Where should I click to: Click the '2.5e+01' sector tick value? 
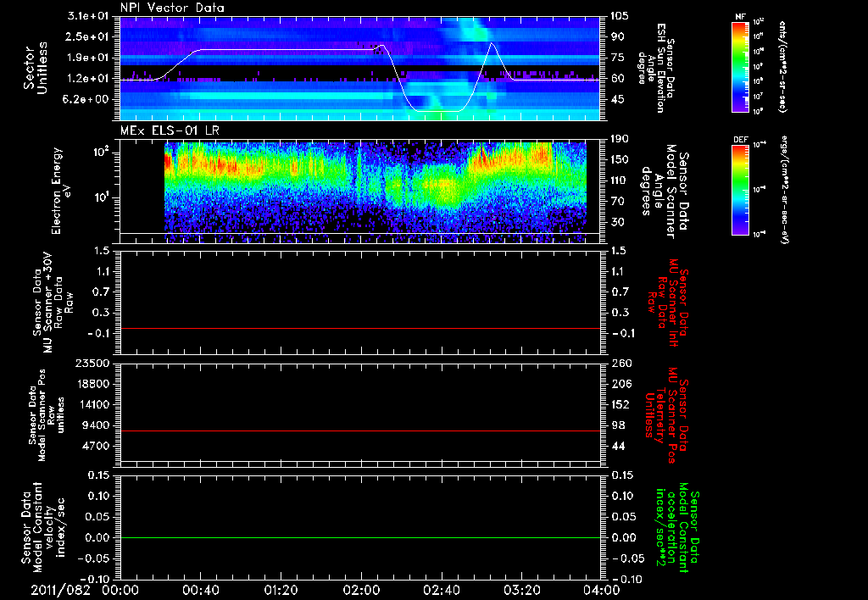tap(88, 36)
